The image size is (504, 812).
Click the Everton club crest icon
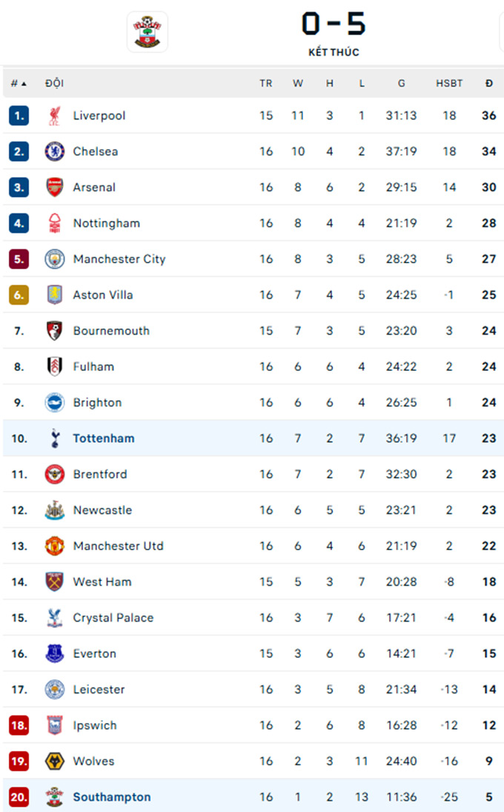(54, 653)
